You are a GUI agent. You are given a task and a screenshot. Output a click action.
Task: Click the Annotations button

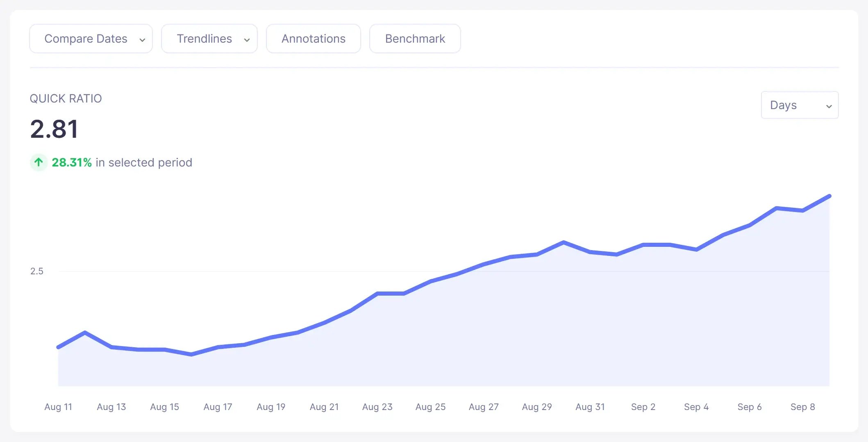coord(314,39)
